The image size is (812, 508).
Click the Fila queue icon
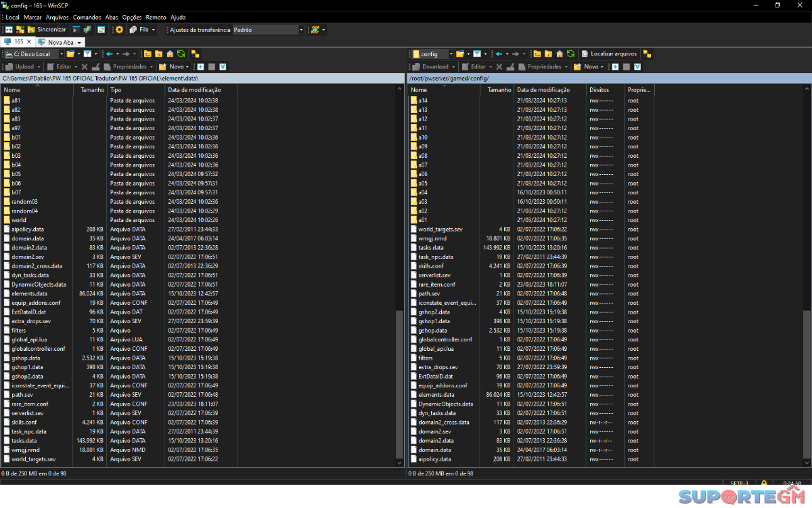(x=133, y=30)
